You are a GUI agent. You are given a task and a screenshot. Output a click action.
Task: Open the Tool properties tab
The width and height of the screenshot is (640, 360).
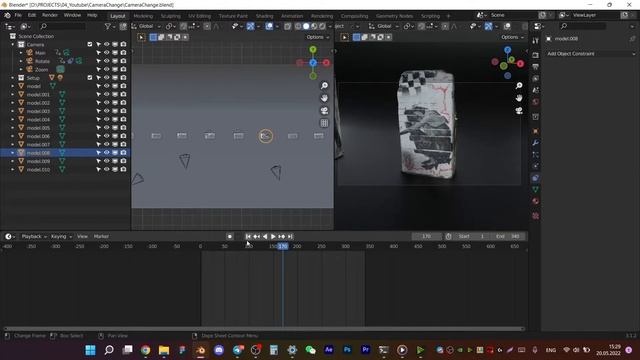(536, 41)
